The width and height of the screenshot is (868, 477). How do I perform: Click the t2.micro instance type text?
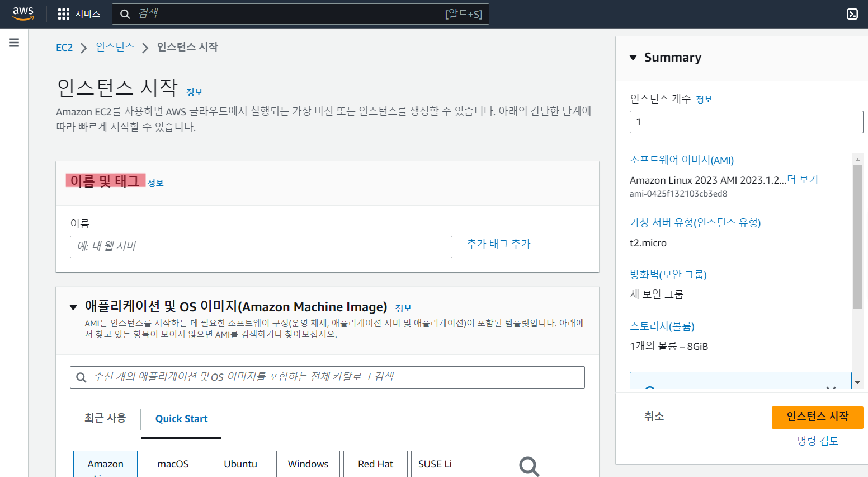[648, 243]
